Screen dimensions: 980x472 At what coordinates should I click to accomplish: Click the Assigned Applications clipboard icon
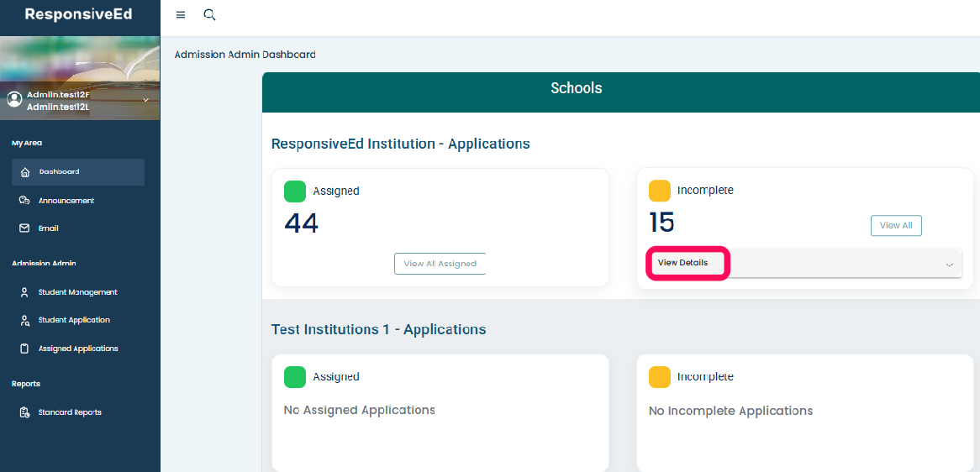pyautogui.click(x=25, y=349)
